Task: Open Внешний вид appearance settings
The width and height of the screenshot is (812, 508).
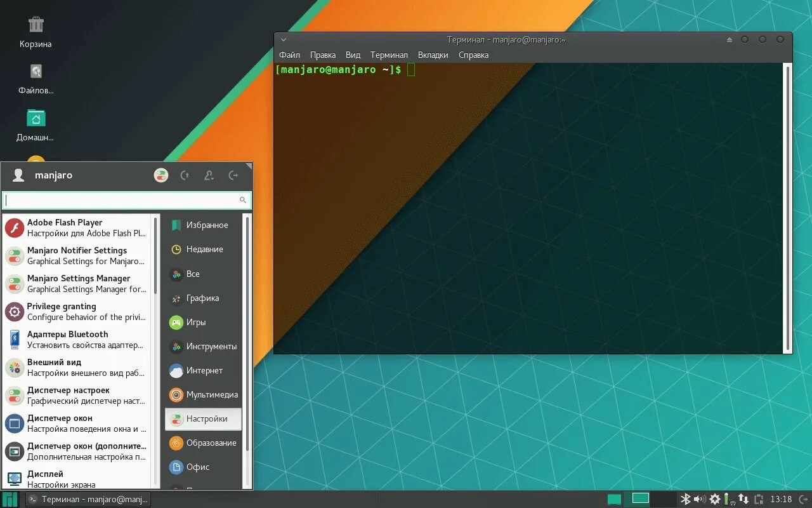Action: click(x=77, y=367)
